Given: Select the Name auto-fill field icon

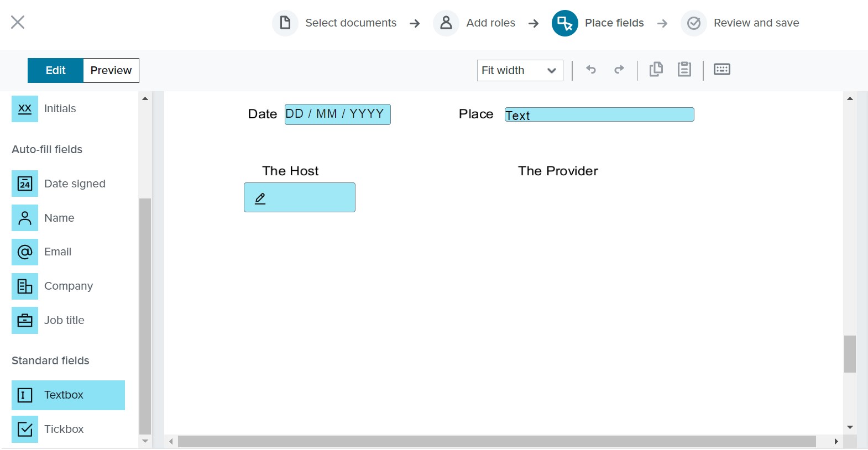Looking at the screenshot, I should [25, 218].
